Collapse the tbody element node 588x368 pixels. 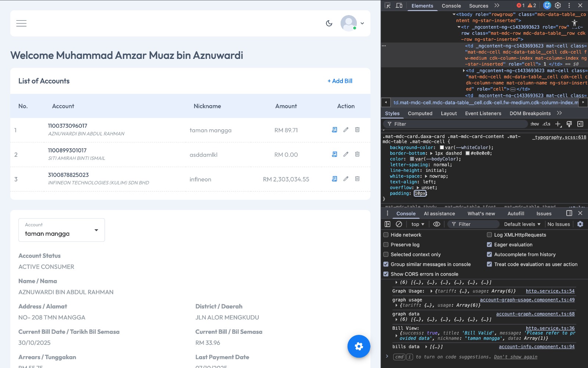coord(454,14)
